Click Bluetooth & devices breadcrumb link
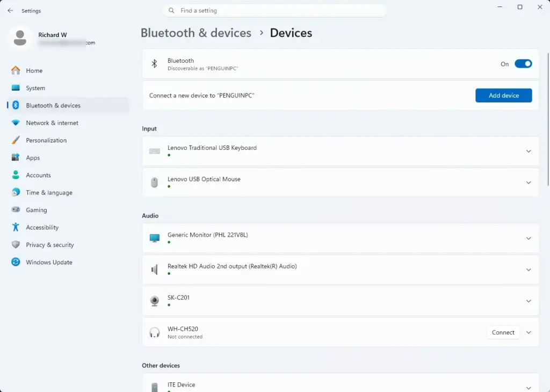Viewport: 550px width, 392px height. (196, 33)
